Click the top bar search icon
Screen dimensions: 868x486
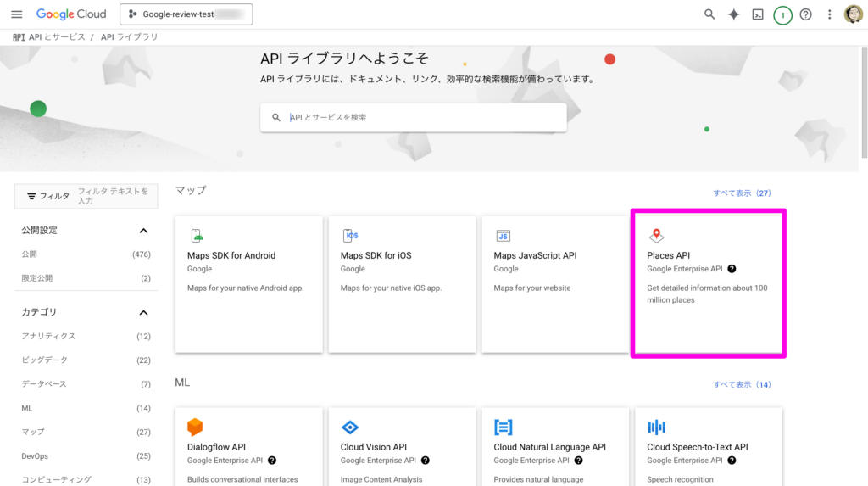709,14
